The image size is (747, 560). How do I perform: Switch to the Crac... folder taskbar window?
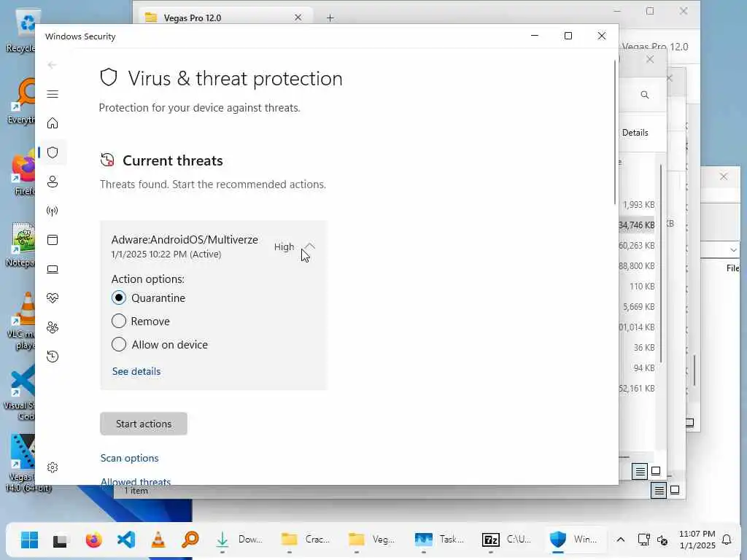(306, 540)
